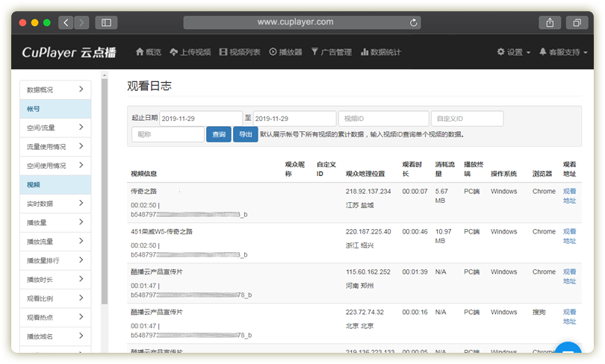Select 观看热点 in the sidebar

(55, 318)
